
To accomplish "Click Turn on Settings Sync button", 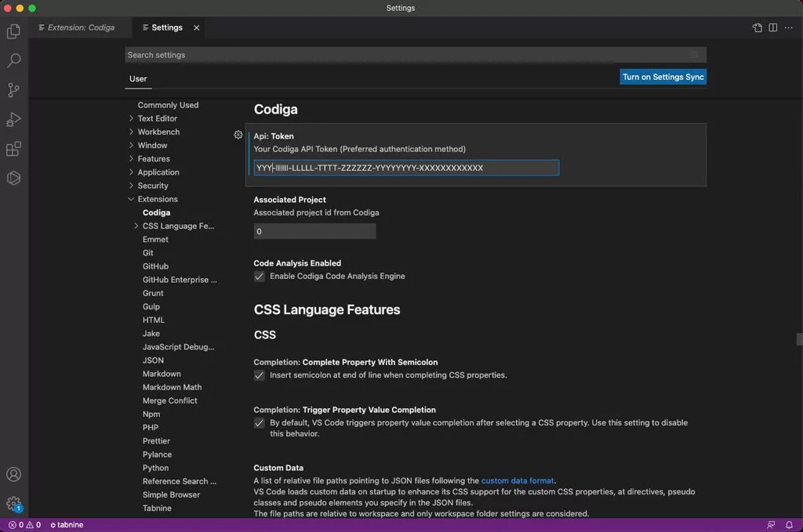I will pos(663,77).
